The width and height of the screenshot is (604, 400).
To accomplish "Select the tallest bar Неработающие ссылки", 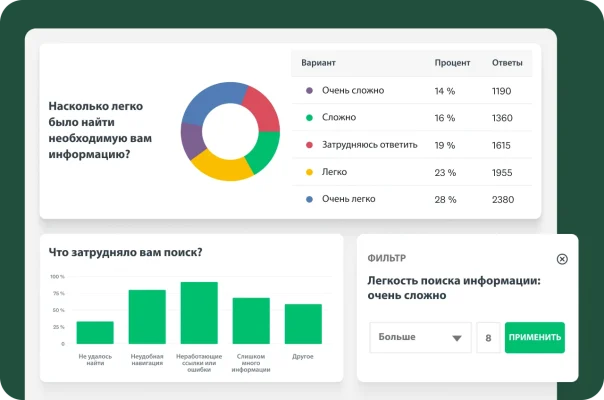I will (199, 313).
